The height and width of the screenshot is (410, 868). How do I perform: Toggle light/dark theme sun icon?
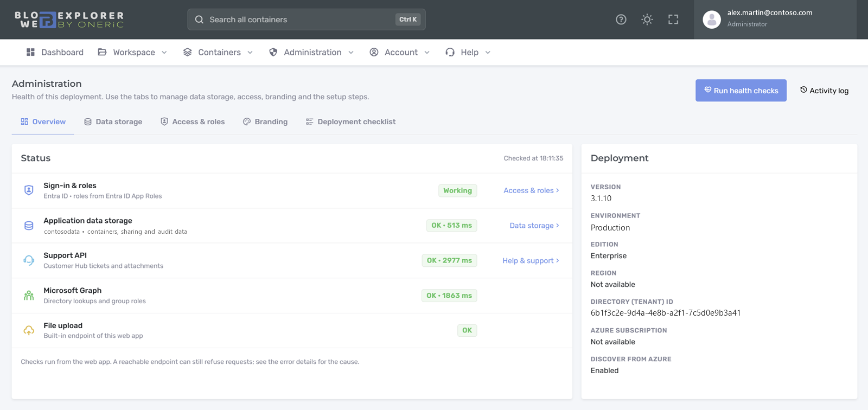click(x=647, y=20)
